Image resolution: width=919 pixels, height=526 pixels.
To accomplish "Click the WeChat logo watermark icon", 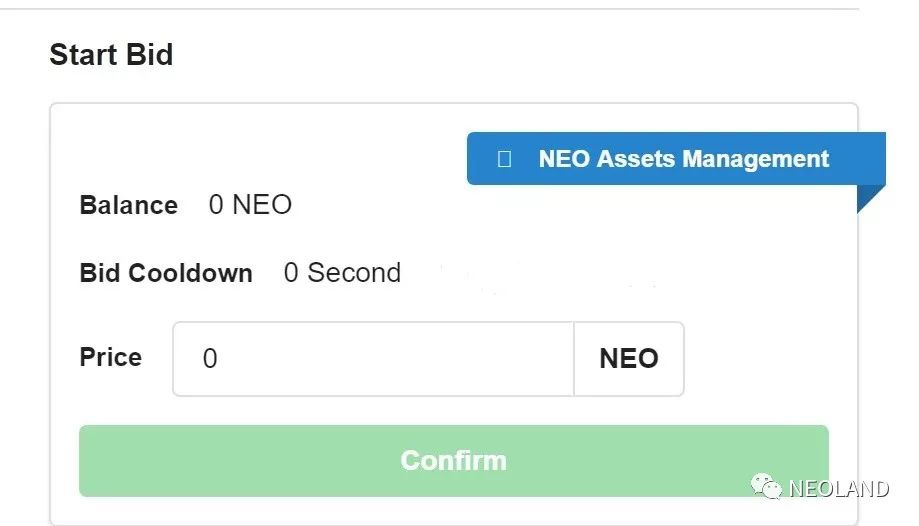I will [766, 486].
